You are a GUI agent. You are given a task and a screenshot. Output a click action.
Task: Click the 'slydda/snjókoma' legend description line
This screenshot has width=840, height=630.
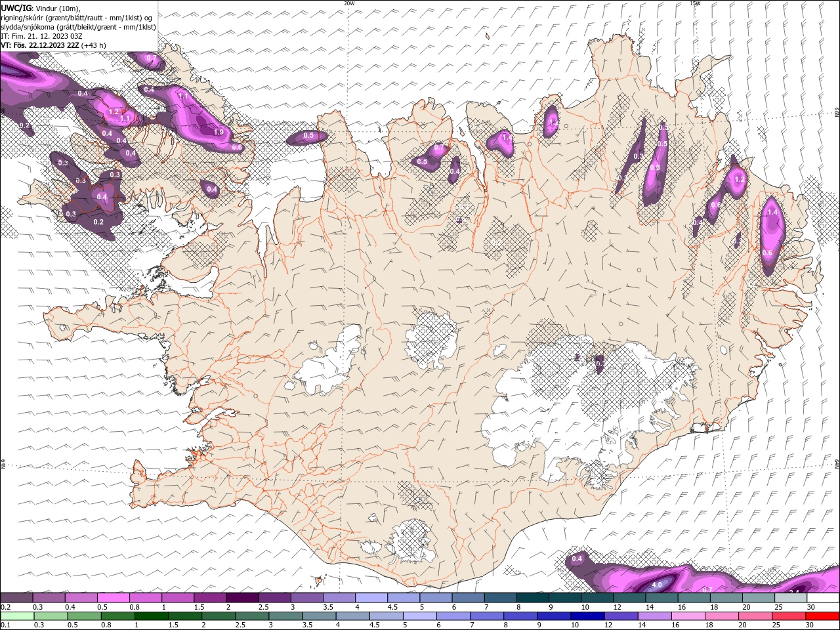coord(79,27)
